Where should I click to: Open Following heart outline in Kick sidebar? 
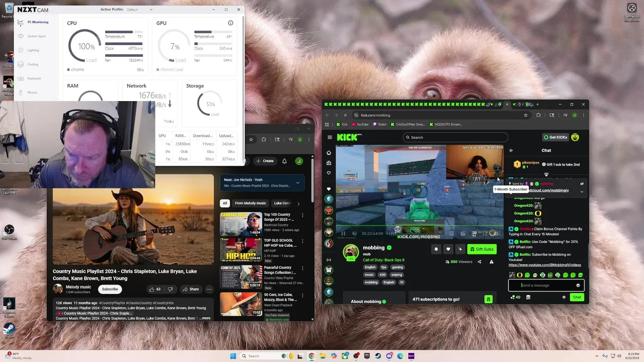329,173
